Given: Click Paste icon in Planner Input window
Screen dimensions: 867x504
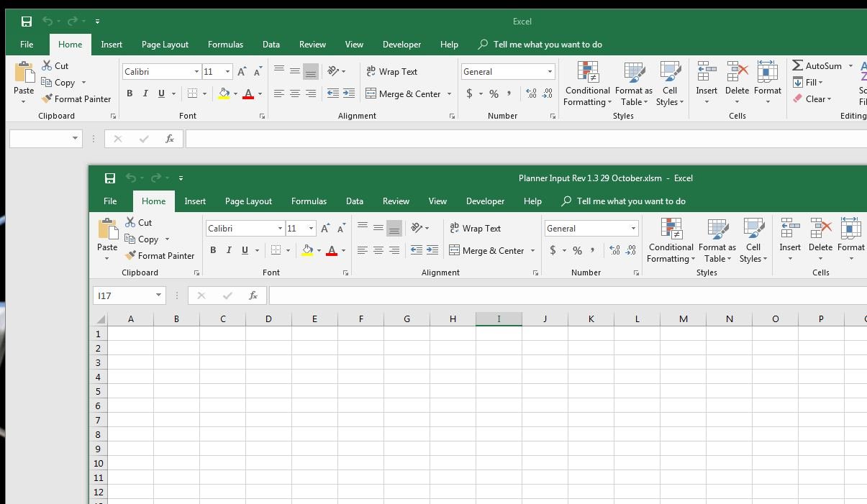Looking at the screenshot, I should [107, 229].
